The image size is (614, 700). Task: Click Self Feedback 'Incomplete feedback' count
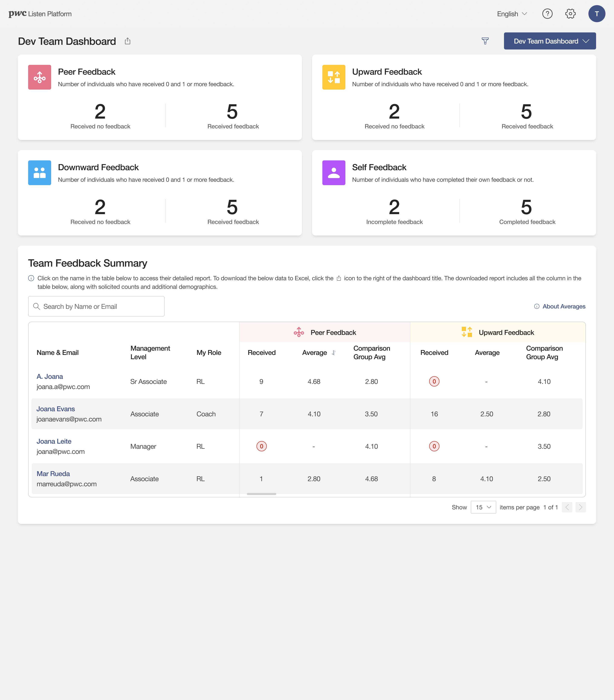pyautogui.click(x=394, y=207)
